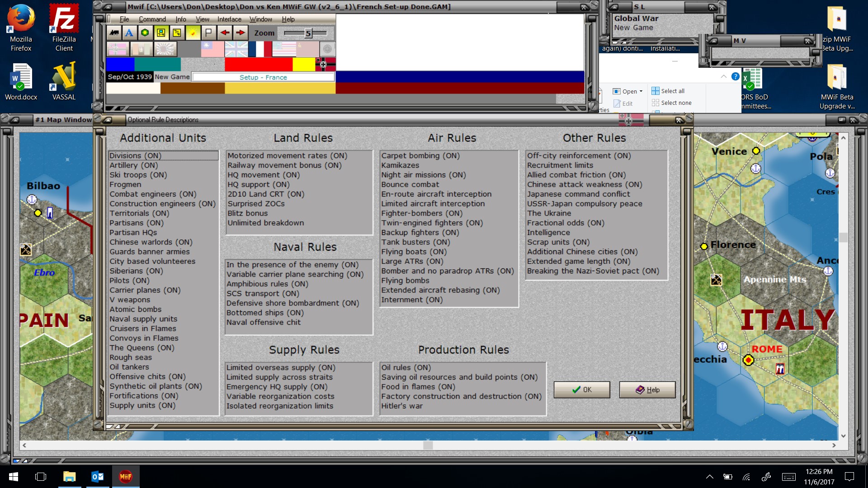868x488 pixels.
Task: Select the French flag button
Action: 259,49
